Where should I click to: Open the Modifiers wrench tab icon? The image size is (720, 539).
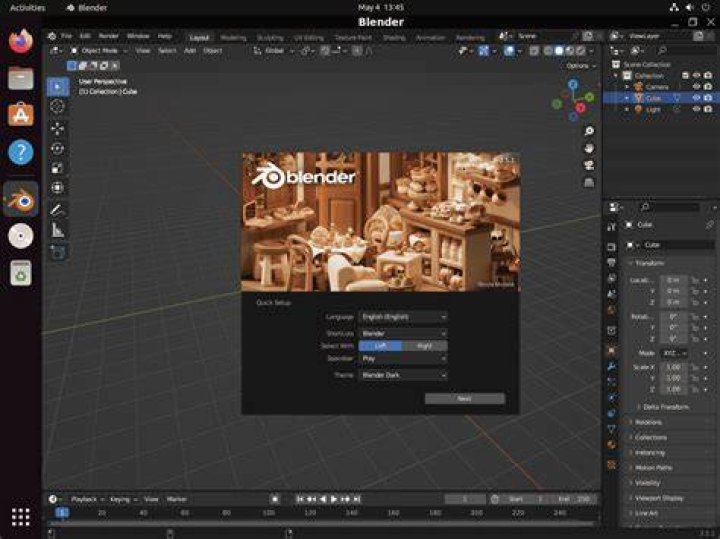click(611, 366)
